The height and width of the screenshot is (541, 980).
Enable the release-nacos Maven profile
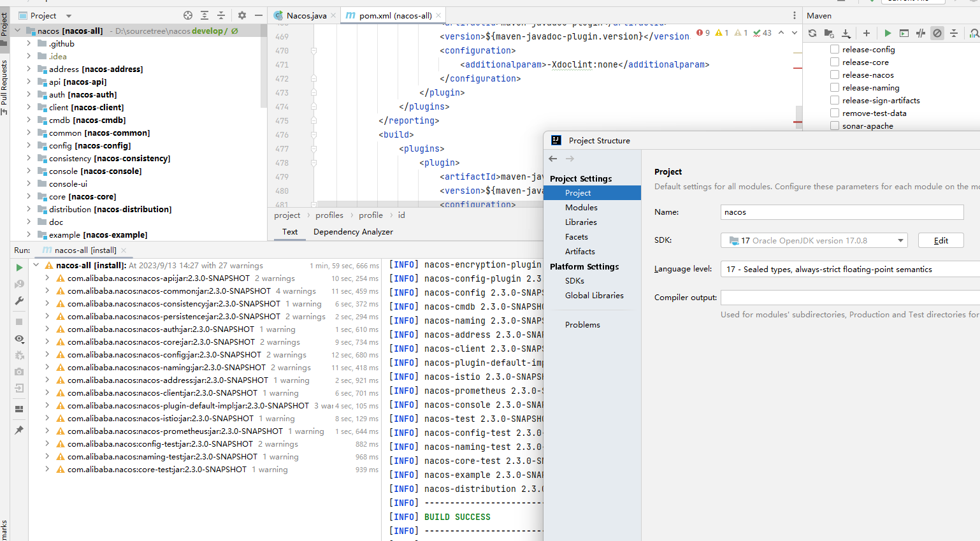click(835, 75)
